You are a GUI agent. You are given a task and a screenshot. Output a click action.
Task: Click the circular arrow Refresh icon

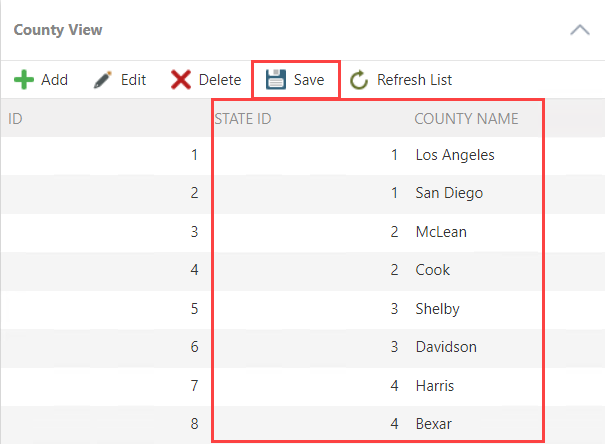tap(359, 80)
